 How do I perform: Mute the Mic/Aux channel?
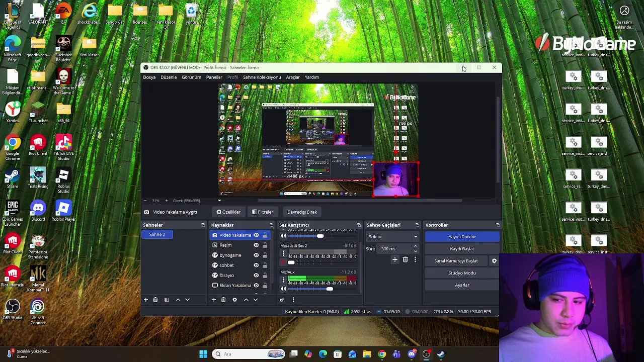283,289
